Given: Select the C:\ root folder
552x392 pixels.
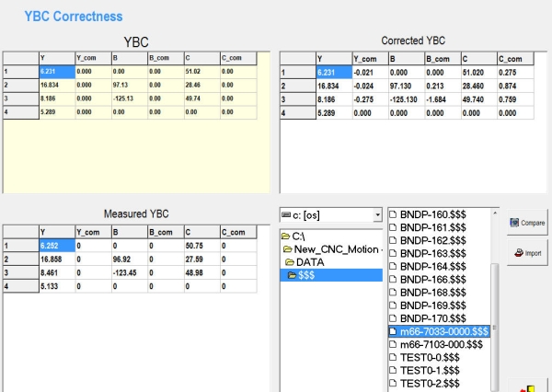Looking at the screenshot, I should point(299,236).
